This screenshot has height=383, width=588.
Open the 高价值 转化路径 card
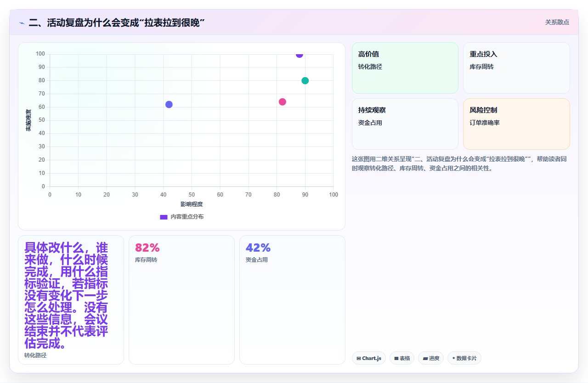405,68
